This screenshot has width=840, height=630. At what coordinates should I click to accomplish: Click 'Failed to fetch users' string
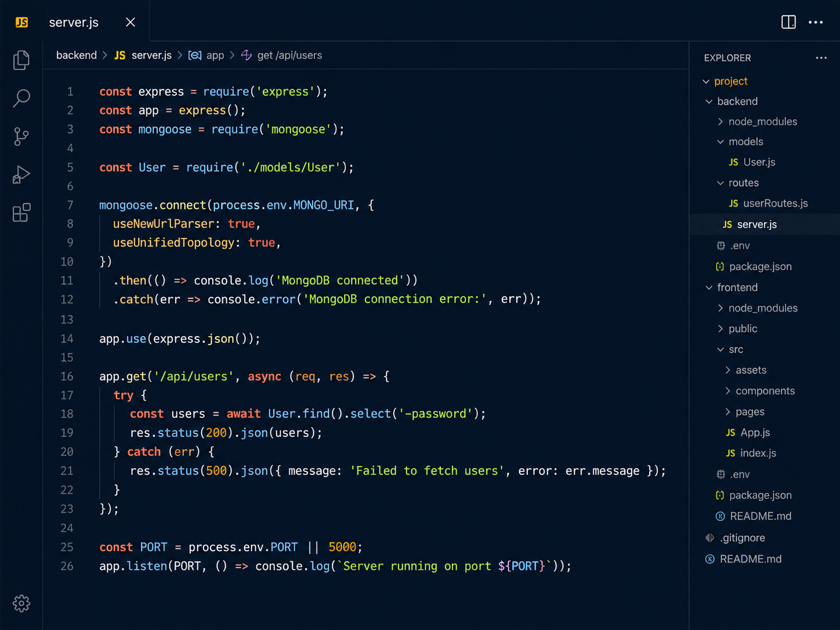pyautogui.click(x=427, y=471)
